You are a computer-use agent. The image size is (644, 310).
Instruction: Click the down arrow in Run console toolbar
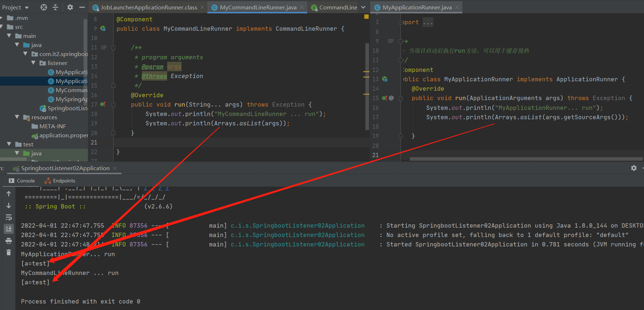[9, 206]
